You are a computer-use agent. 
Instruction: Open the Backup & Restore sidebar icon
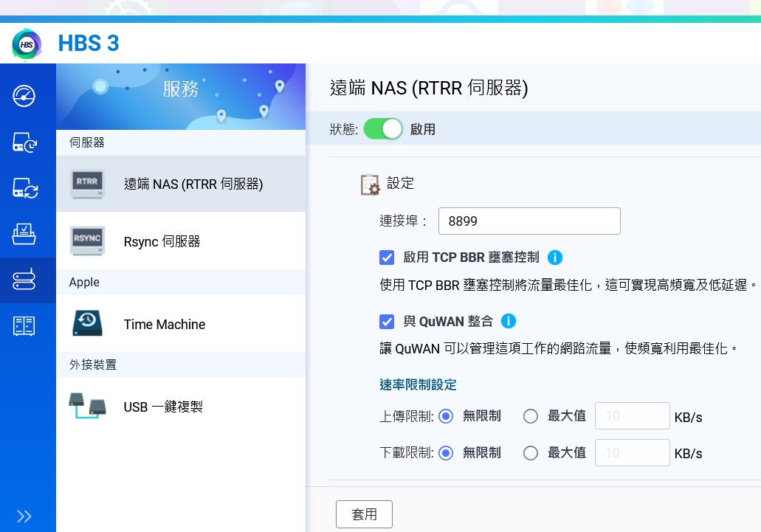pyautogui.click(x=24, y=142)
